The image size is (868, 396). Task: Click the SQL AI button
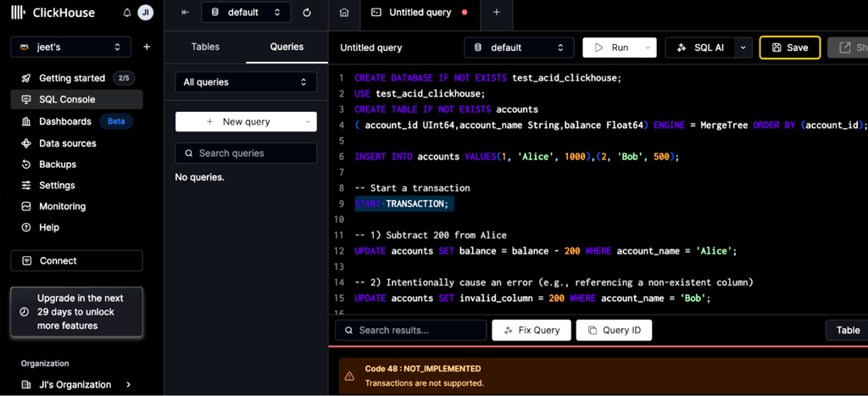click(x=700, y=47)
